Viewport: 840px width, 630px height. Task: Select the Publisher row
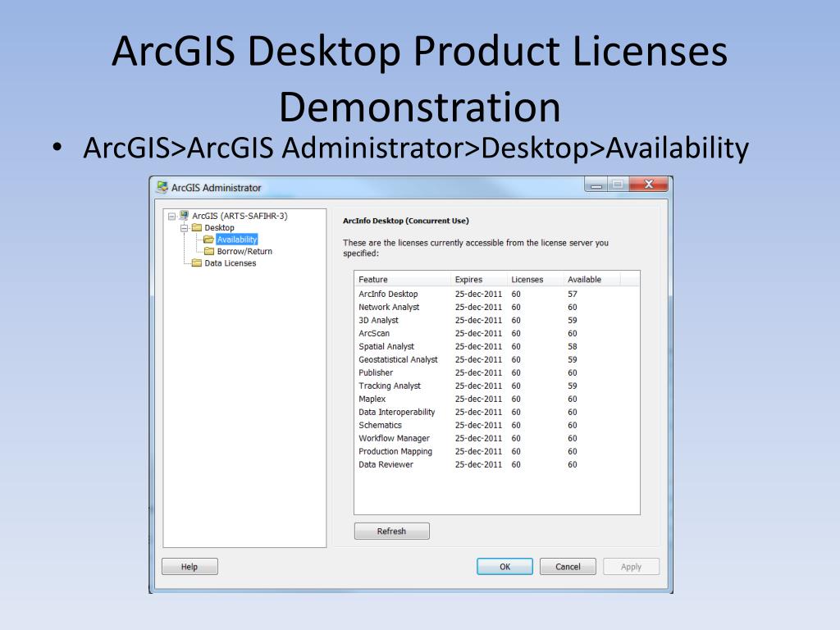coord(496,373)
